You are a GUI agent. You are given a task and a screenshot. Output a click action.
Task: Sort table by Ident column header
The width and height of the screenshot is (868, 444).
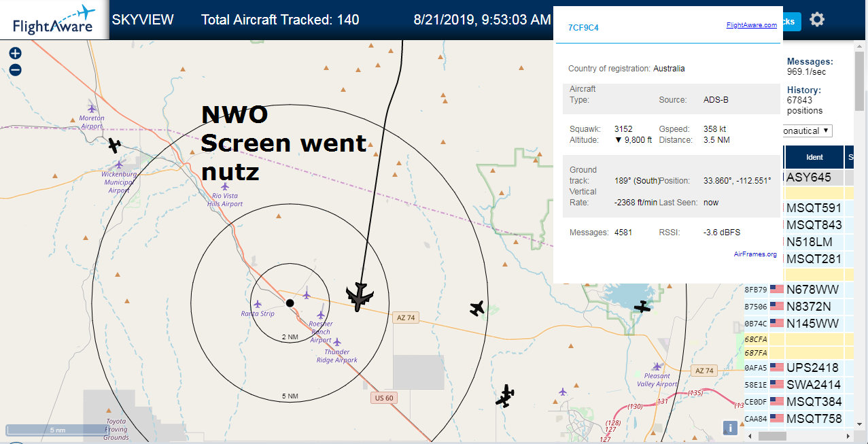click(x=814, y=157)
